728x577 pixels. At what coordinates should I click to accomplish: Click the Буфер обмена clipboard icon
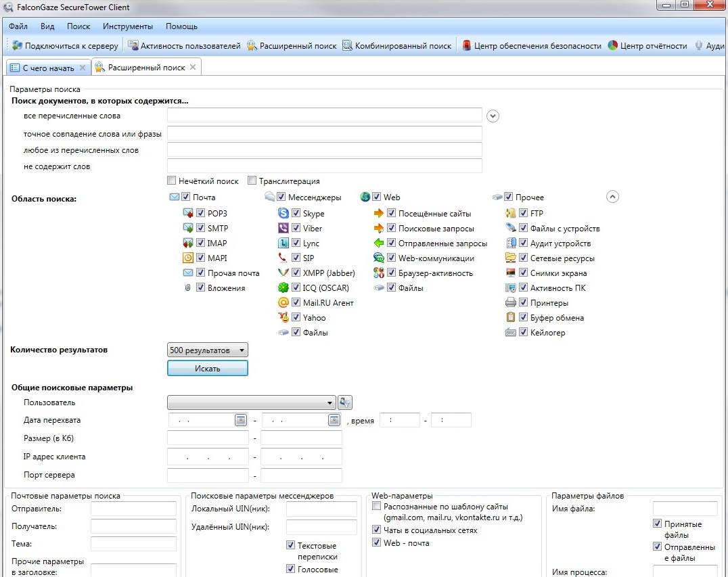point(511,317)
